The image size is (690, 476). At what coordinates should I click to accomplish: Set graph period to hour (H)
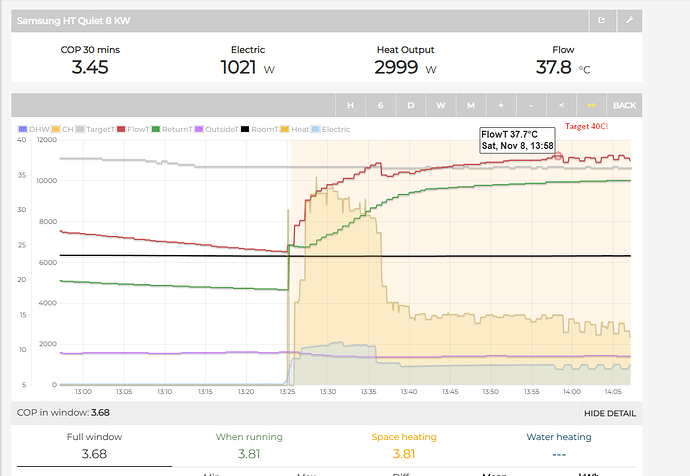click(x=351, y=105)
